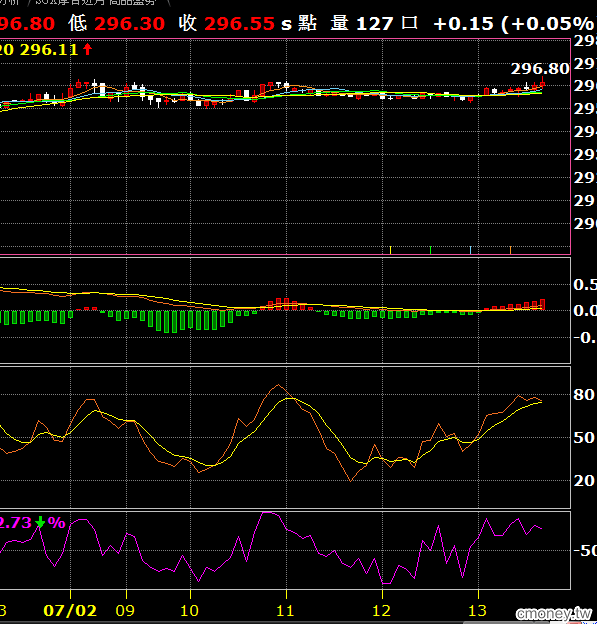Click the 12 hour label on time axis
597x624 pixels.
pyautogui.click(x=381, y=610)
